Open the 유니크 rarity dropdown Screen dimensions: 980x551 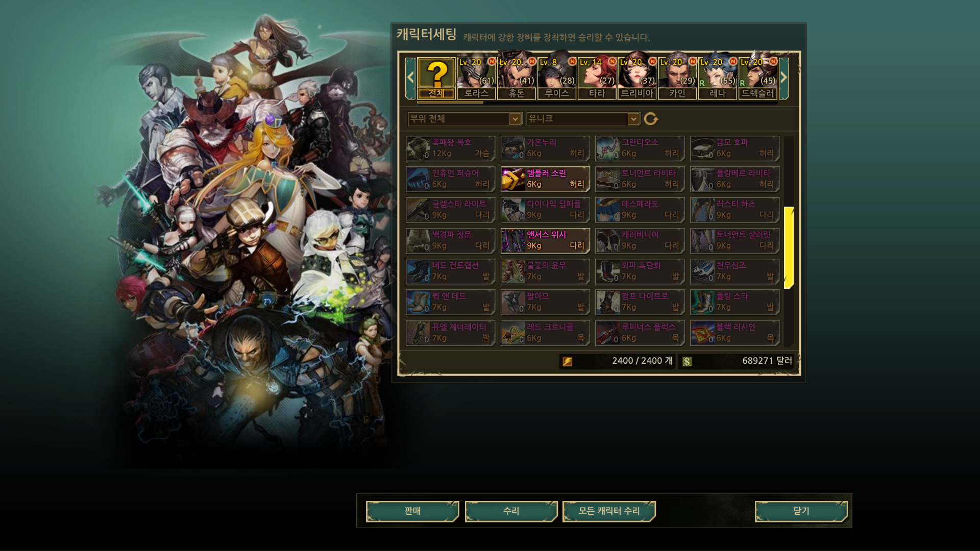click(x=583, y=119)
